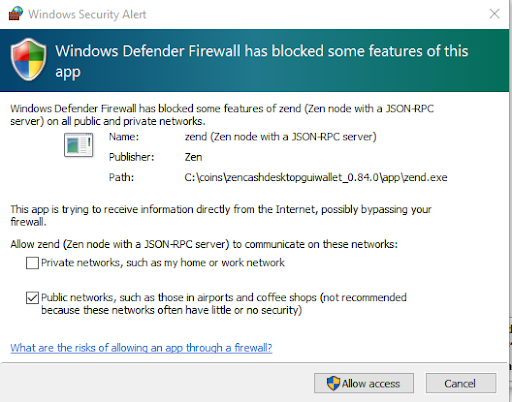
Task: Cancel the security alert dialog
Action: click(461, 383)
